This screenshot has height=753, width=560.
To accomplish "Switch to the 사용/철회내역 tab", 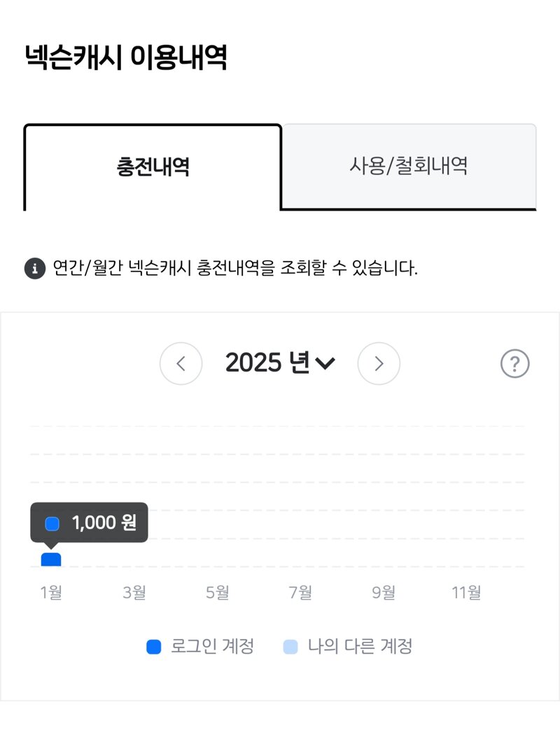I will pos(409,166).
